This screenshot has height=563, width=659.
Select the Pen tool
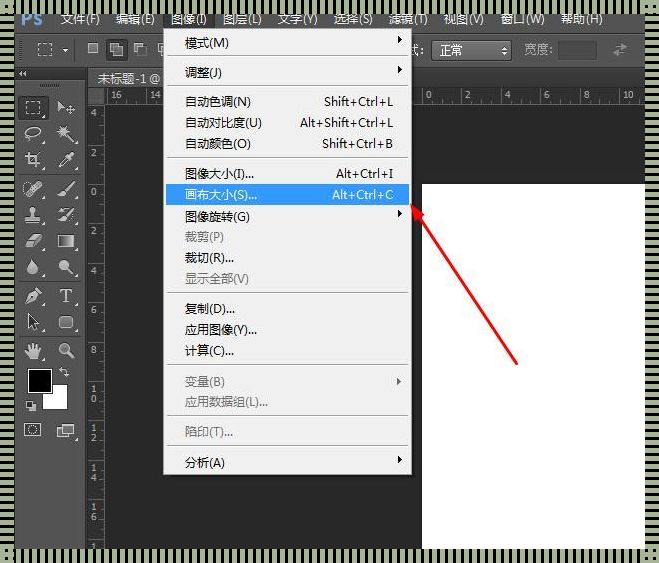point(33,296)
